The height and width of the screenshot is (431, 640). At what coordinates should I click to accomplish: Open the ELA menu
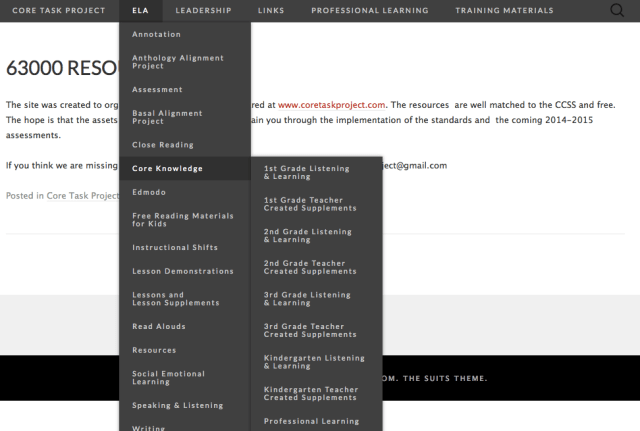[x=139, y=11]
